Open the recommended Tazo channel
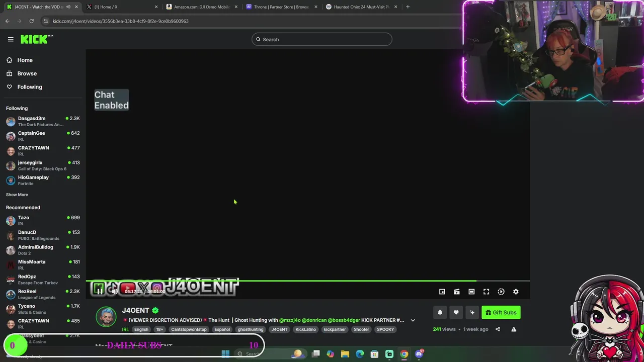The width and height of the screenshot is (644, 362). pos(42,220)
